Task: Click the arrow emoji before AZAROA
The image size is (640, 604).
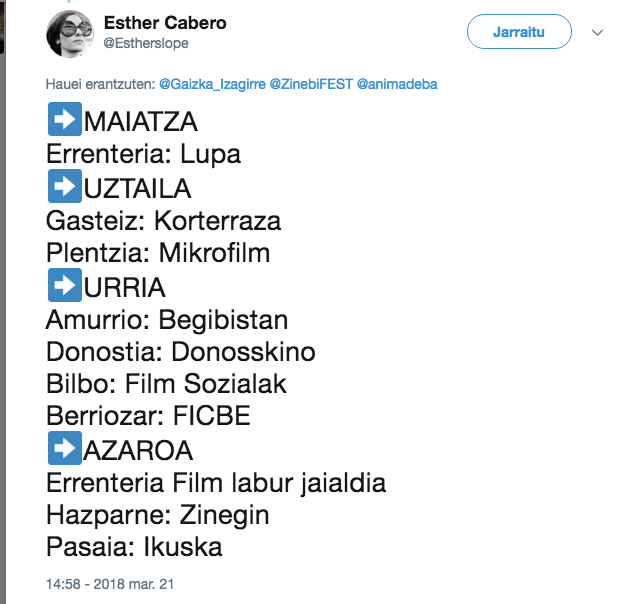Action: [x=65, y=449]
